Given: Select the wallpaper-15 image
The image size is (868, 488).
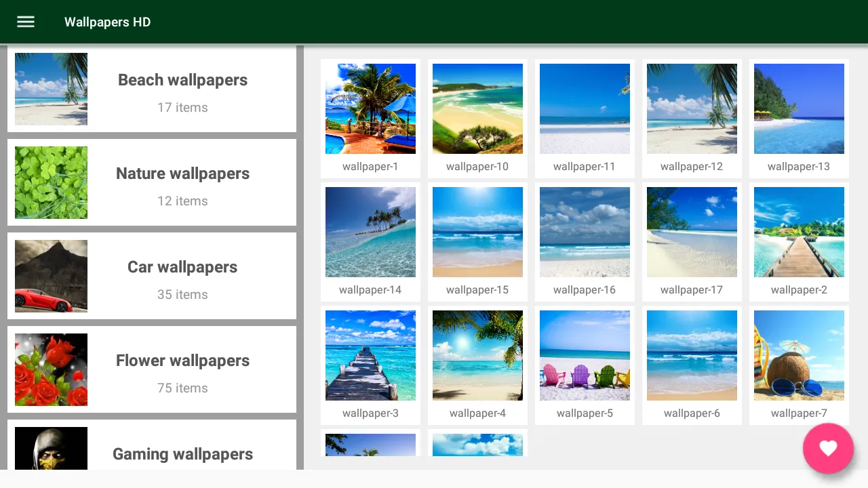Looking at the screenshot, I should (477, 232).
